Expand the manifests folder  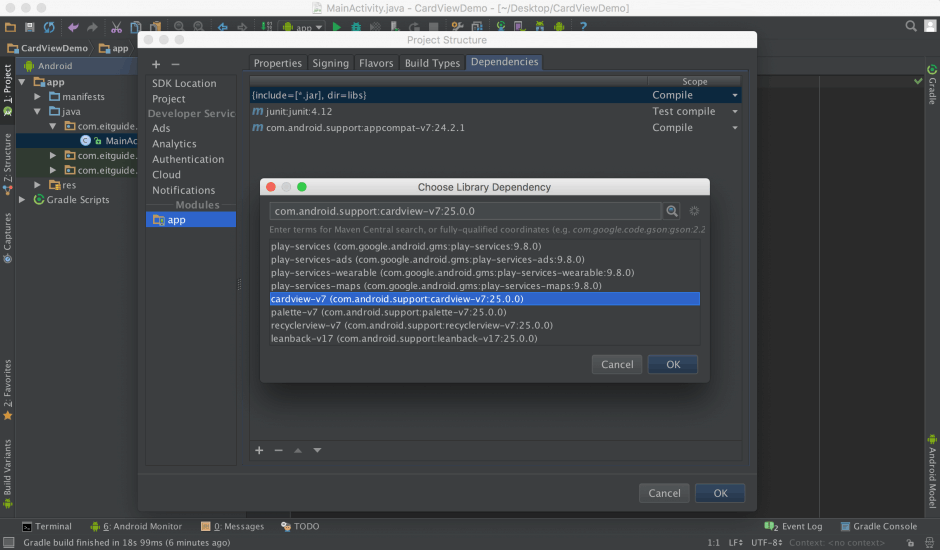[37, 97]
